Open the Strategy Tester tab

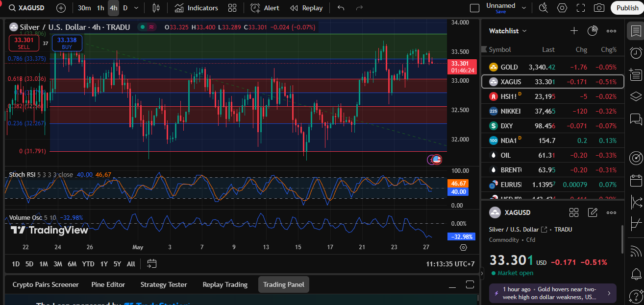click(164, 284)
